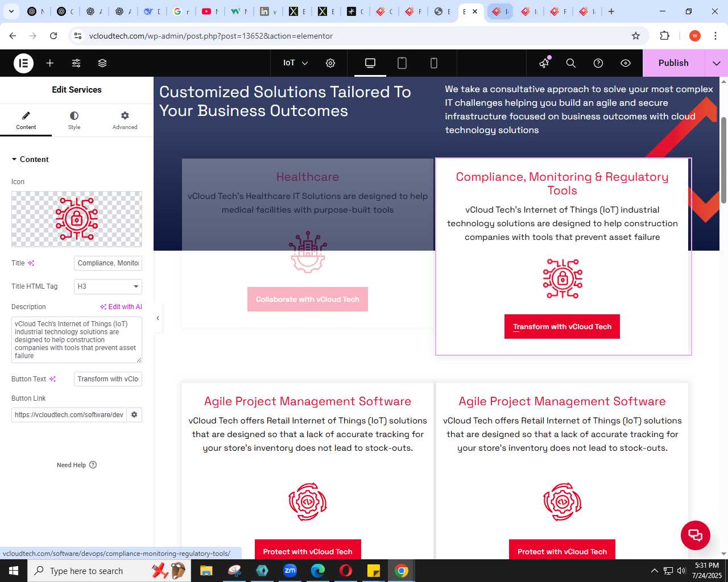Click left Protect with vCloud Tech button
This screenshot has width=728, height=582.
[308, 550]
